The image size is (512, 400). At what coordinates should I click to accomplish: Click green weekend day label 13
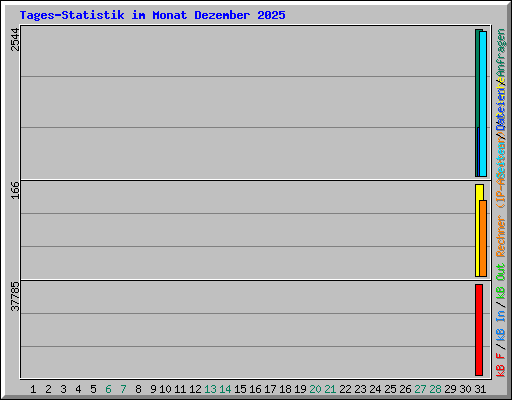tap(210, 389)
